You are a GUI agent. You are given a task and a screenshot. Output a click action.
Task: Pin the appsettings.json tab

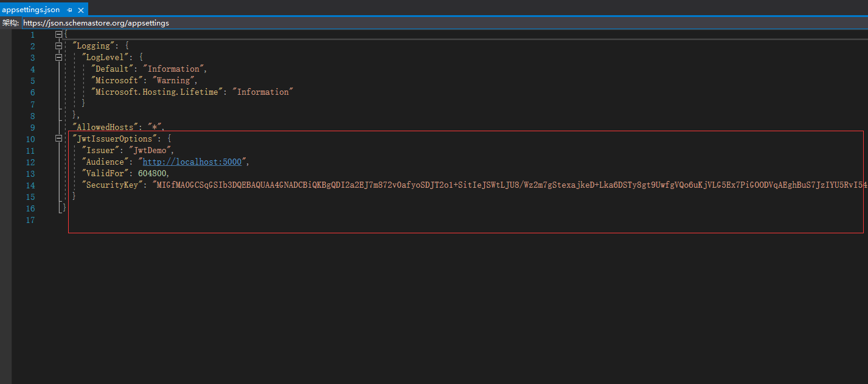[x=69, y=10]
